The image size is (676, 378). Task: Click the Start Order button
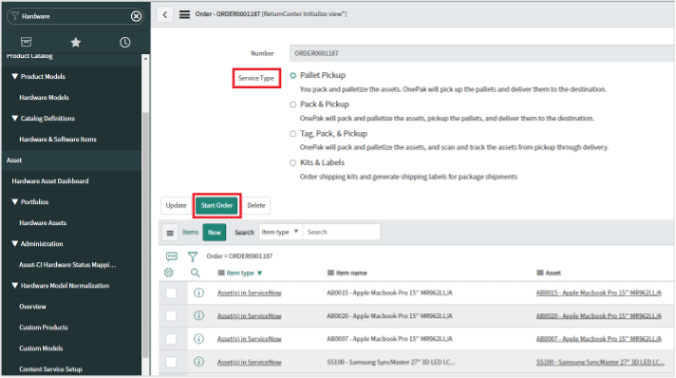[216, 206]
